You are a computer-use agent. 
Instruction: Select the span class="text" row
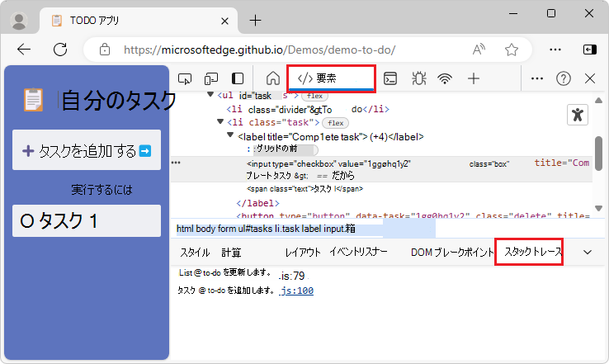click(x=304, y=189)
